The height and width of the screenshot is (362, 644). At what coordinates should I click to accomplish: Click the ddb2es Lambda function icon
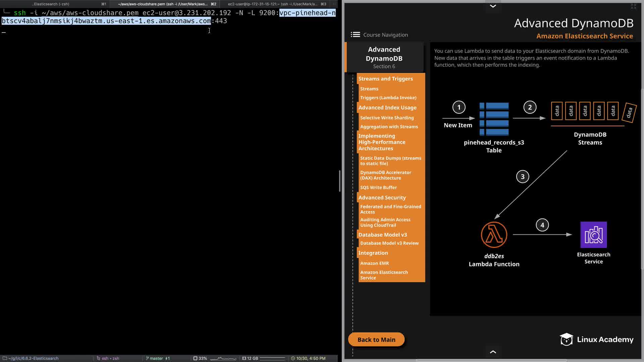tap(494, 235)
